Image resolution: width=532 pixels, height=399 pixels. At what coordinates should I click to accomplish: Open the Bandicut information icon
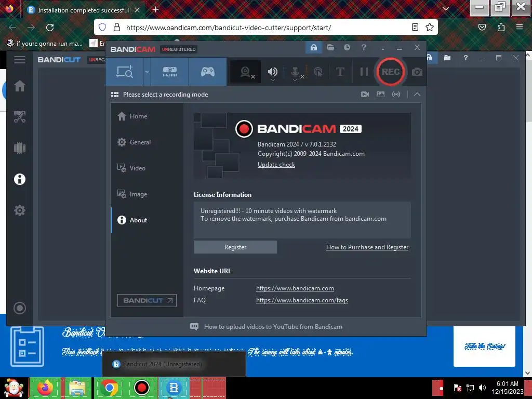pos(20,179)
